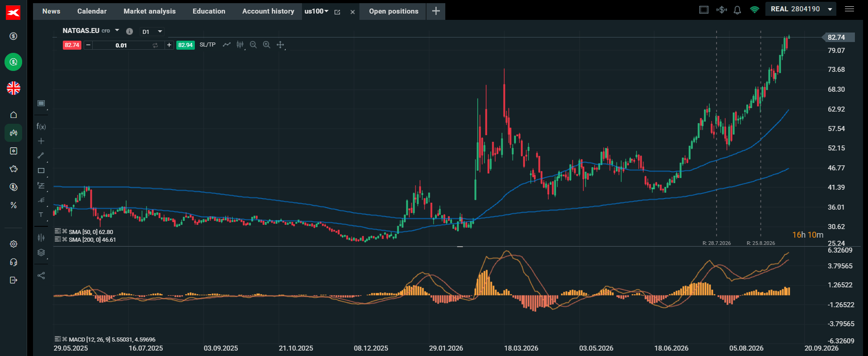The image size is (868, 356).
Task: Open the Account history tab
Action: [x=268, y=11]
